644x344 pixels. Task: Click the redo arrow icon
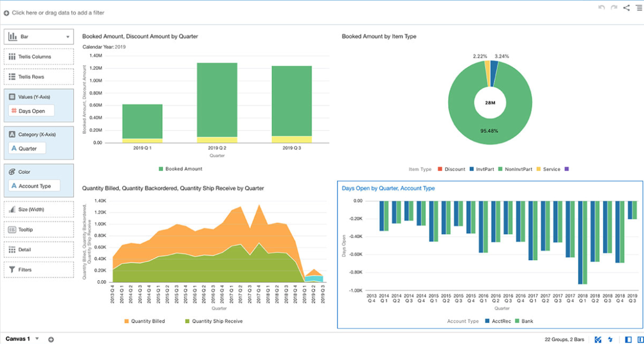(614, 8)
